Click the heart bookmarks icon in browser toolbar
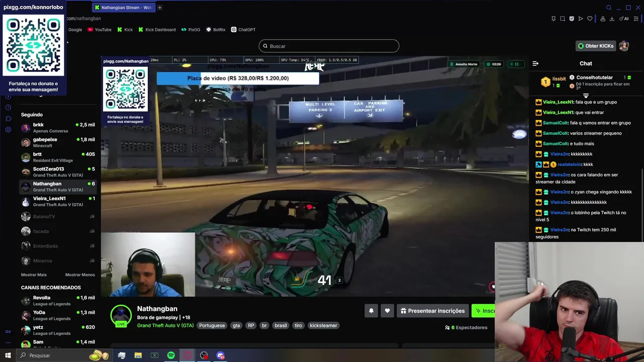 click(590, 19)
